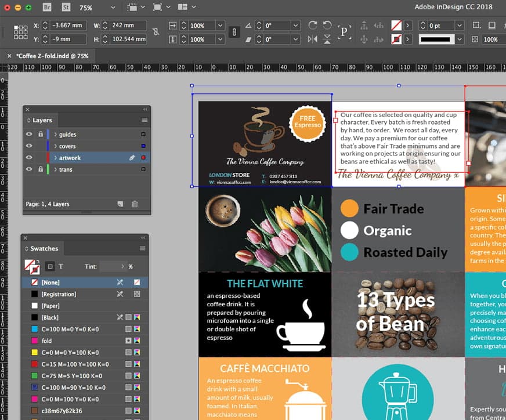The image size is (506, 420).
Task: Click the fill color box in control bar
Action: (x=396, y=25)
